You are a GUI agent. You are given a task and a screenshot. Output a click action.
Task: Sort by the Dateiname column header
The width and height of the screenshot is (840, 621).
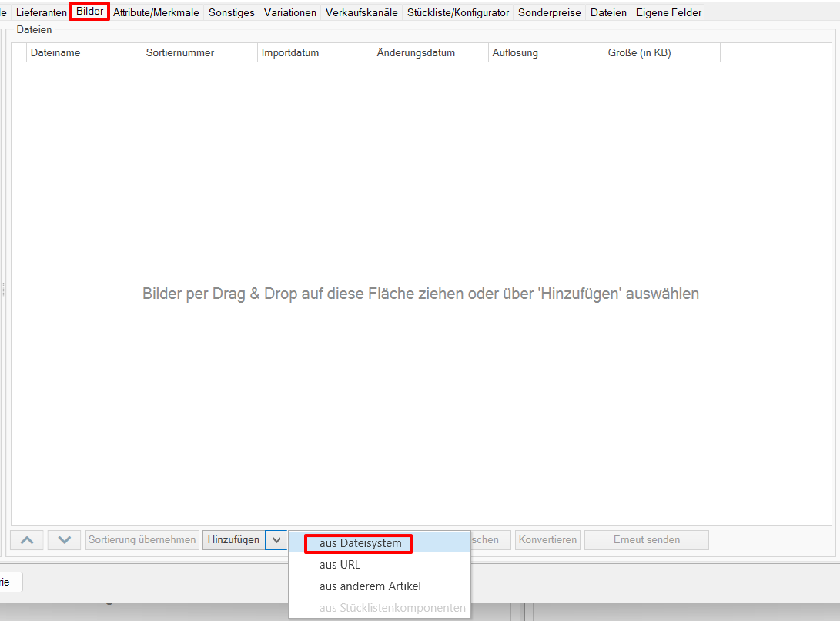click(x=84, y=52)
